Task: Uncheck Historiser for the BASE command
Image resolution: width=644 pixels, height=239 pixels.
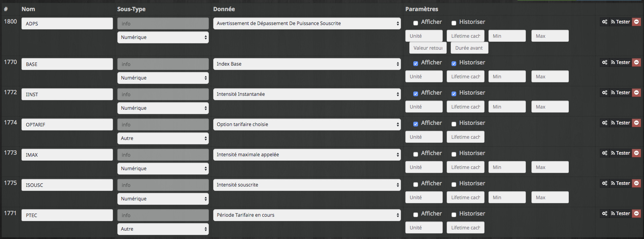Action: click(x=454, y=64)
